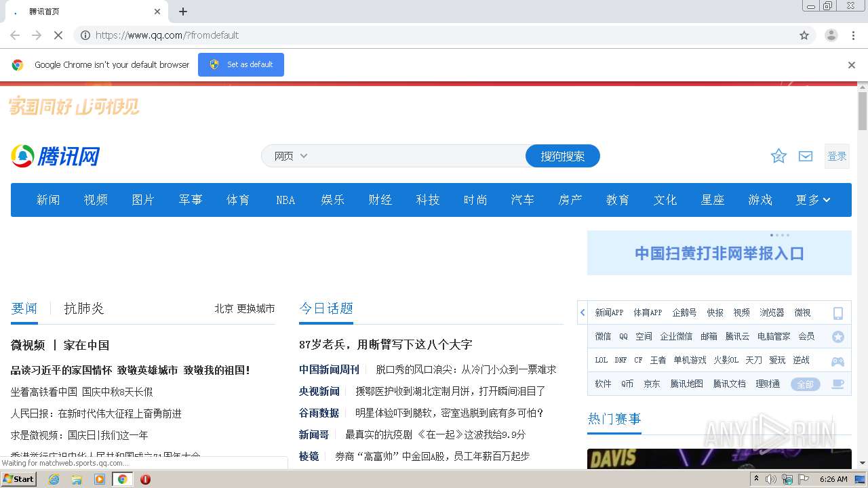Open the 科技 navigation item
Image resolution: width=868 pixels, height=488 pixels.
(428, 200)
